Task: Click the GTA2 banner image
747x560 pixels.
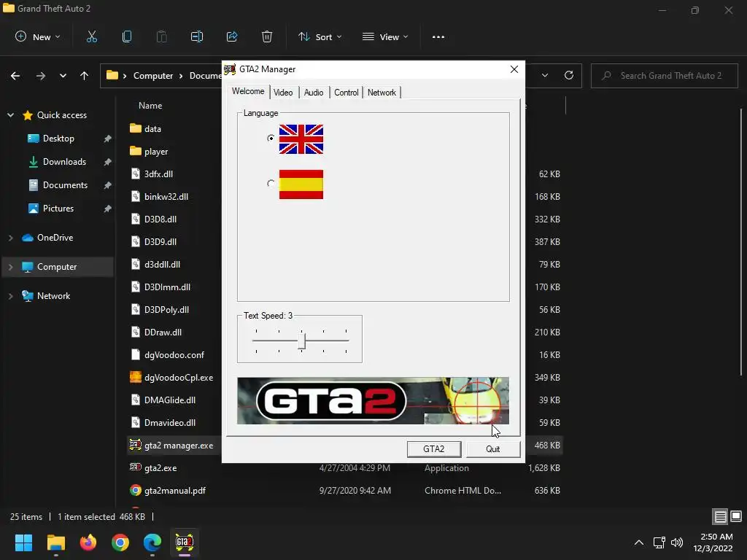Action: [x=373, y=400]
